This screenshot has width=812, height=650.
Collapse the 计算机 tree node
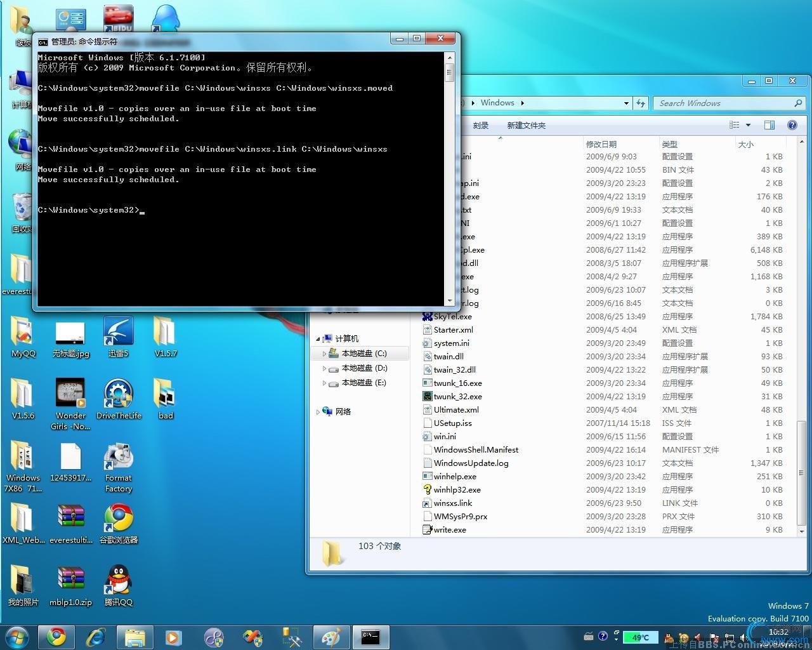click(318, 339)
